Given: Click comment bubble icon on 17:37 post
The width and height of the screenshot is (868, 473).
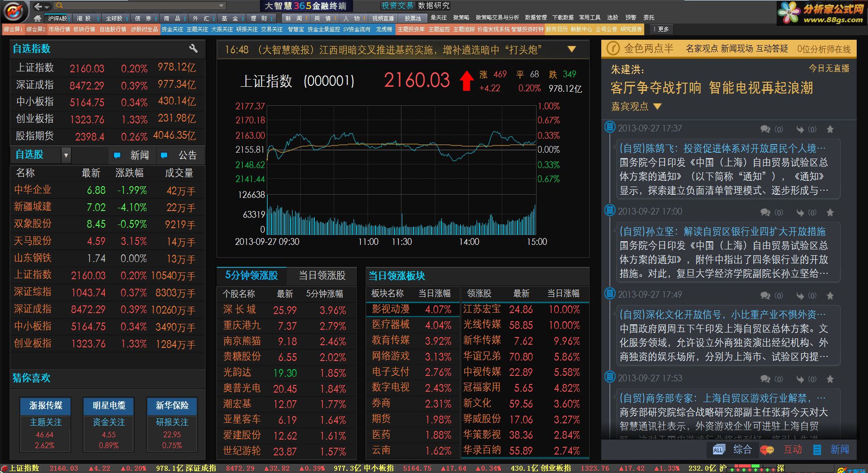Looking at the screenshot, I should [x=765, y=129].
